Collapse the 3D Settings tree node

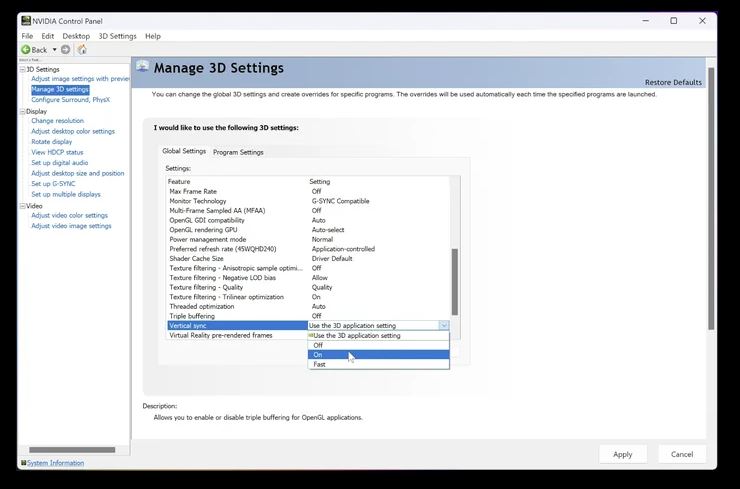point(22,69)
